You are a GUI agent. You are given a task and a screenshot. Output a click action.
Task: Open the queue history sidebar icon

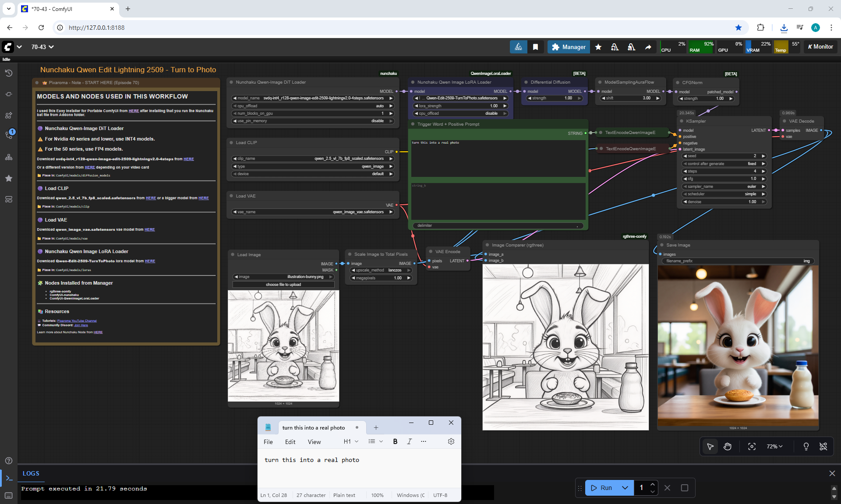pyautogui.click(x=9, y=73)
